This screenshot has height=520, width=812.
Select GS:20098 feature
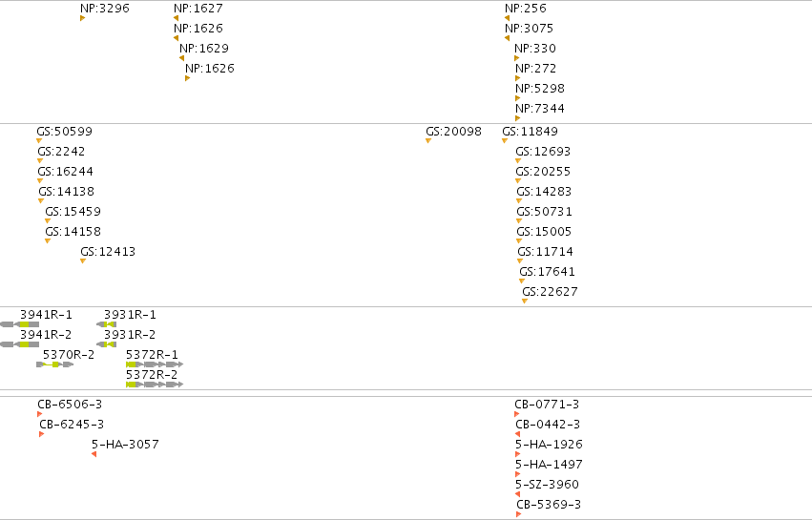click(453, 132)
